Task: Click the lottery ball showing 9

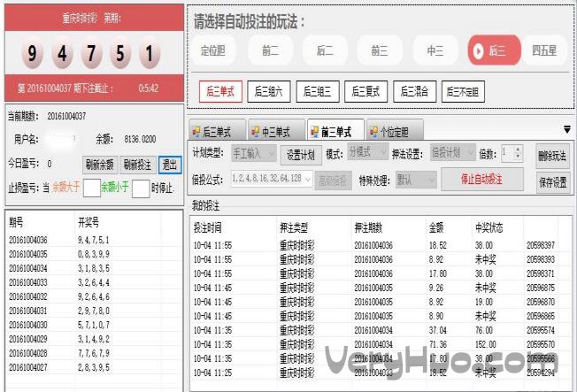Action: coord(33,53)
